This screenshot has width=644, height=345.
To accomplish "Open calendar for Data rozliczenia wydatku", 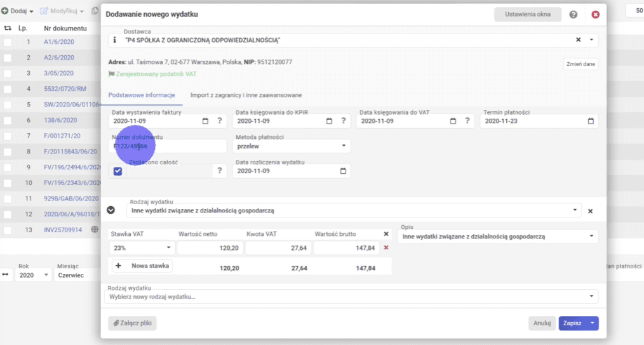I will click(x=343, y=171).
